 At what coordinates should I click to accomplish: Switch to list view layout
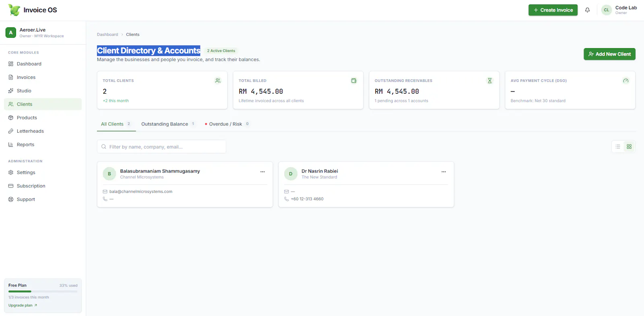point(618,147)
